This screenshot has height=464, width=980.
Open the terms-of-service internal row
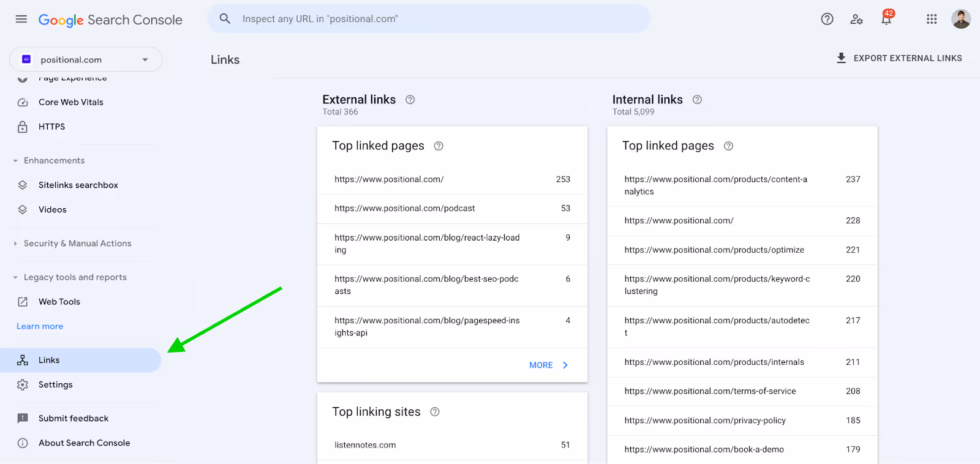click(x=742, y=391)
